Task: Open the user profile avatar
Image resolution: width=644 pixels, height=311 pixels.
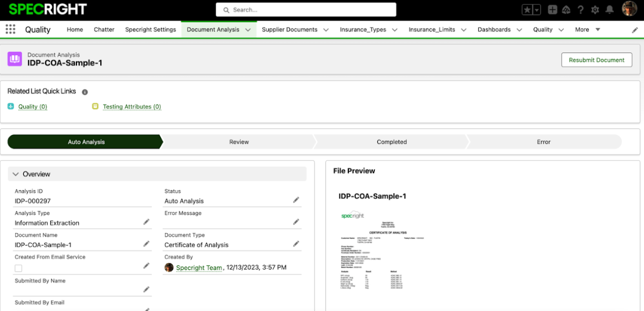Action: (x=629, y=9)
